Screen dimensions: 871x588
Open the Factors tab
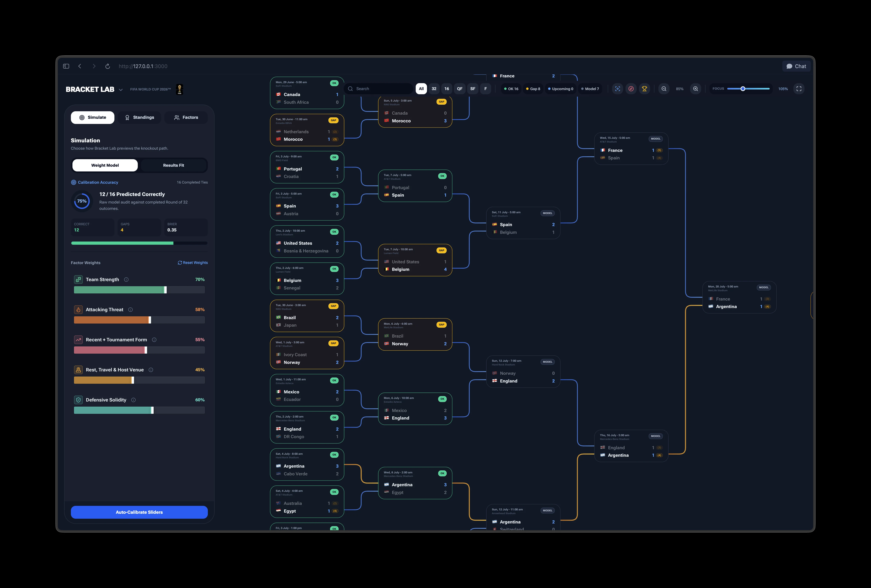(186, 117)
